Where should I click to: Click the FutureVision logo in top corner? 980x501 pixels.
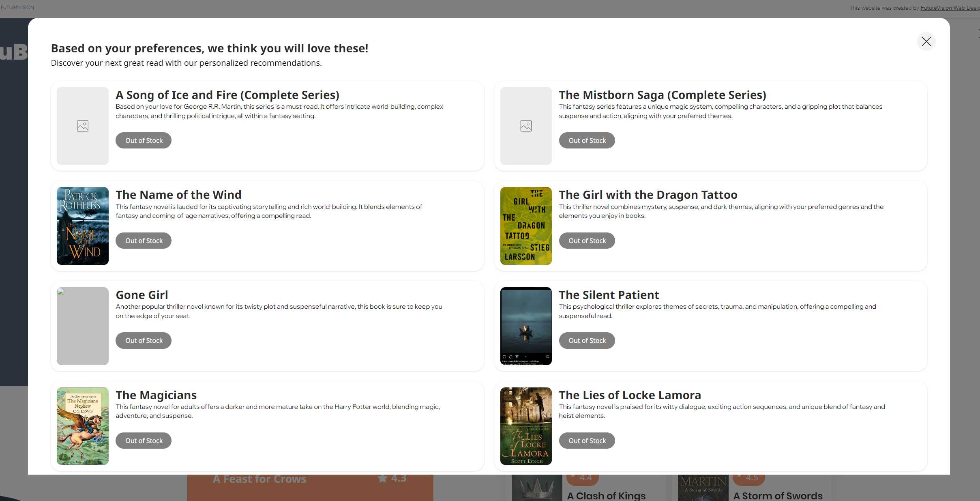point(17,7)
